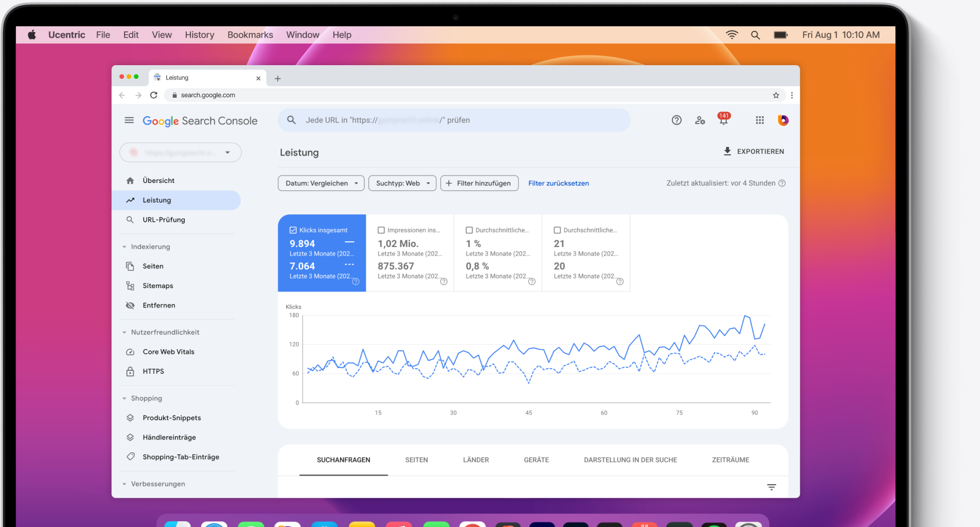Open help icon in CTR card
This screenshot has width=980, height=527.
pos(532,282)
